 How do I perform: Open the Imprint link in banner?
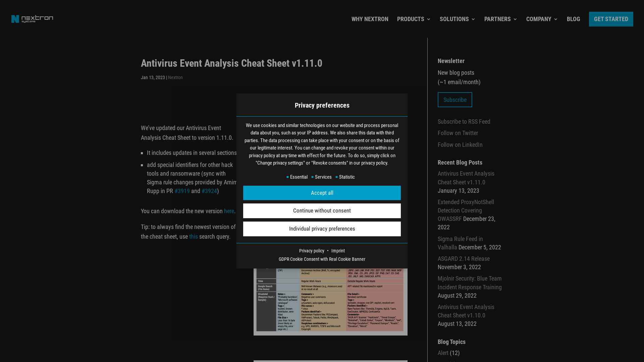coord(338,251)
